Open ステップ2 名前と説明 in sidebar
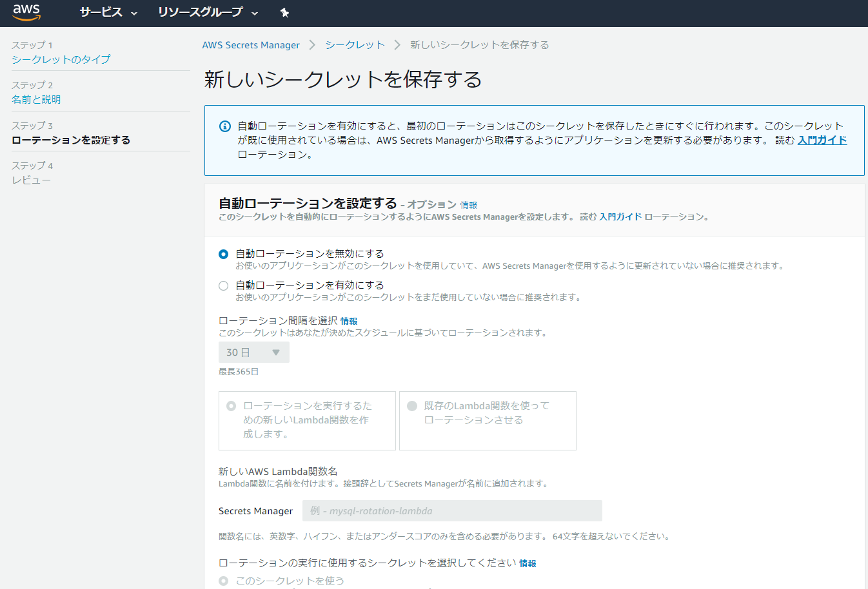The image size is (868, 589). [36, 99]
